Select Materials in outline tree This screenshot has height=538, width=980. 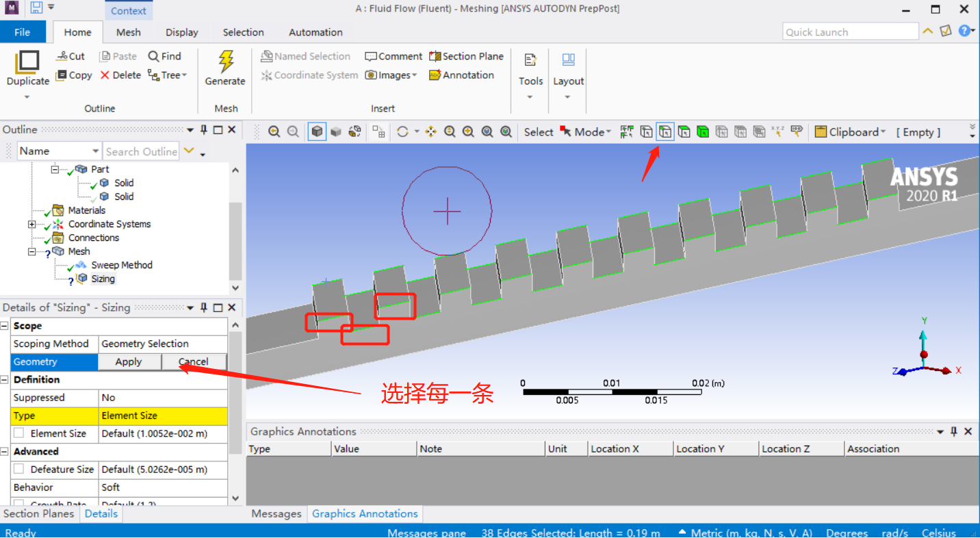[x=87, y=211]
